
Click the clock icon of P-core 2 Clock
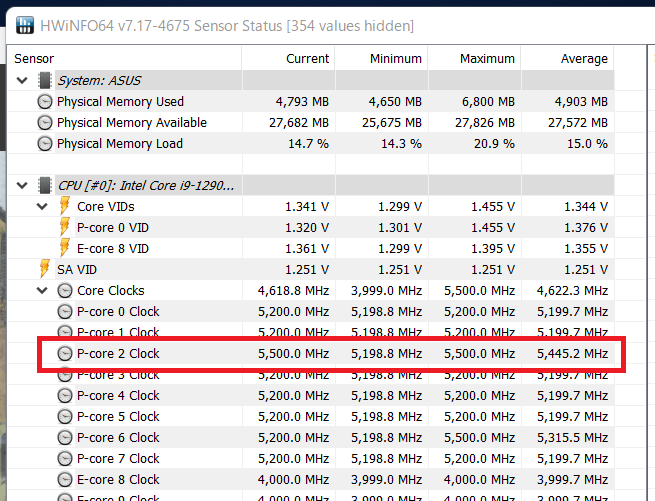pyautogui.click(x=65, y=353)
